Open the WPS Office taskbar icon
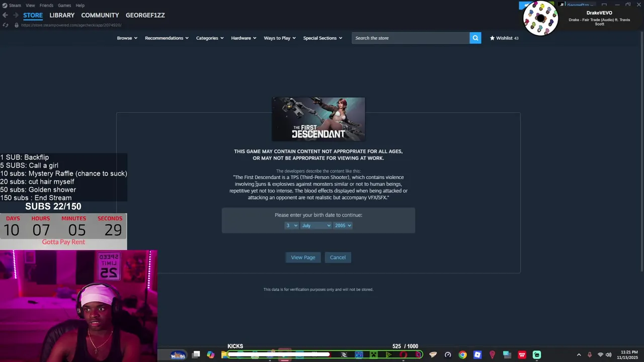This screenshot has height=362, width=644. (522, 354)
